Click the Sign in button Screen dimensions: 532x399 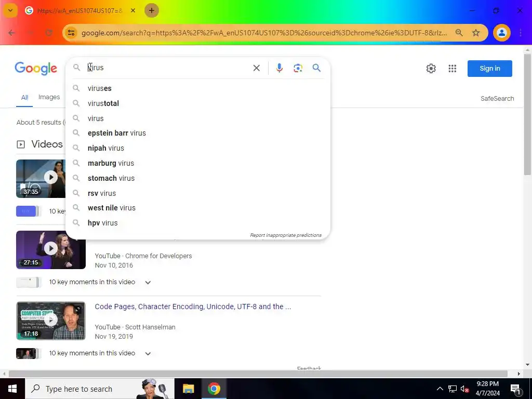(x=489, y=69)
